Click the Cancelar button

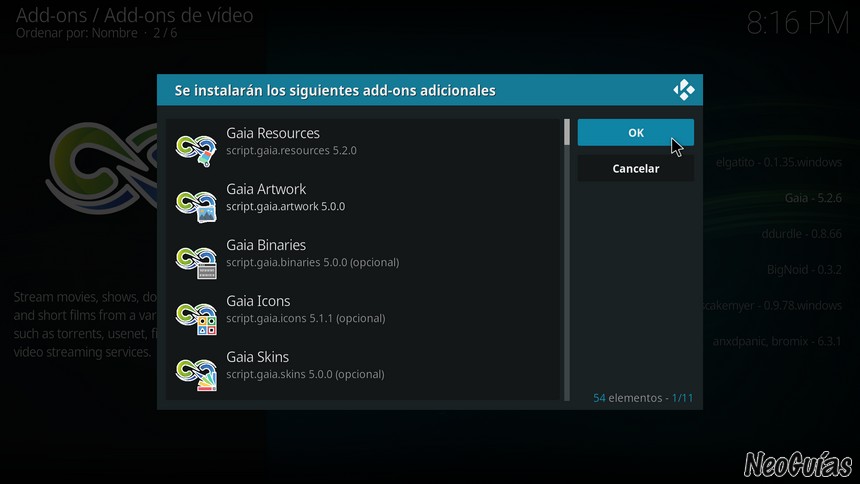(x=636, y=168)
